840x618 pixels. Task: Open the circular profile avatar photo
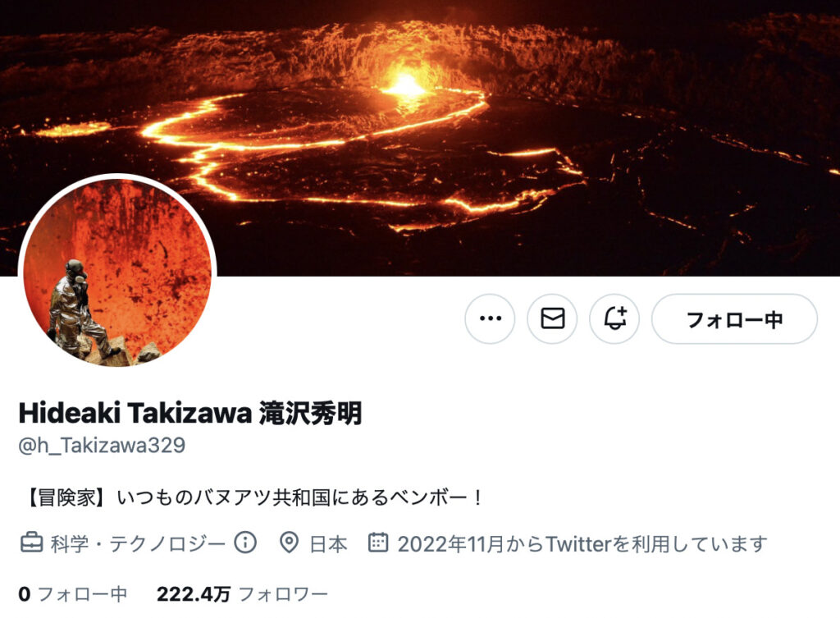pyautogui.click(x=117, y=272)
